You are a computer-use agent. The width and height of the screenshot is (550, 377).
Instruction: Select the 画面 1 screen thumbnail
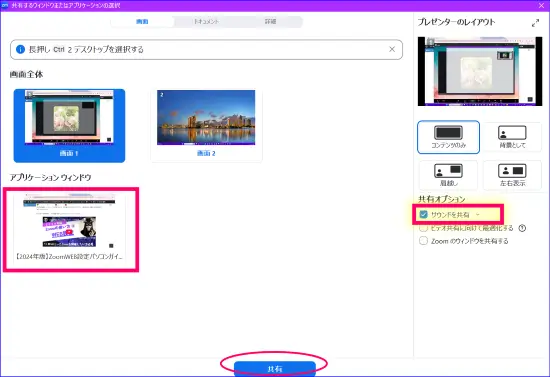pos(69,126)
